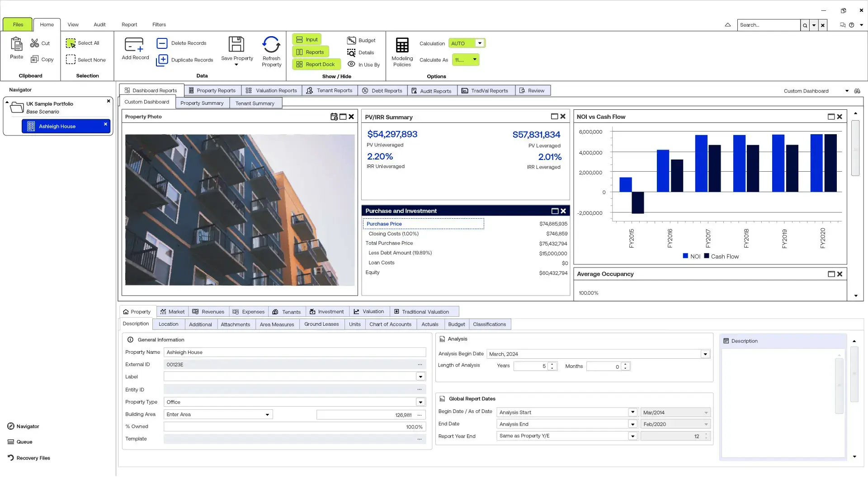Image resolution: width=868 pixels, height=488 pixels.
Task: Open the Property Type dropdown showing Office
Action: [420, 402]
